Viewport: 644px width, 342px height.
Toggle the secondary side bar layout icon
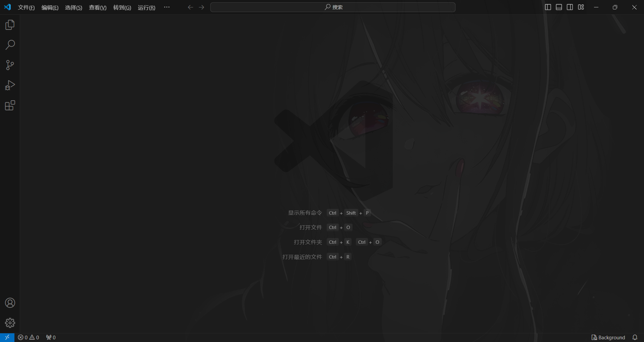570,7
